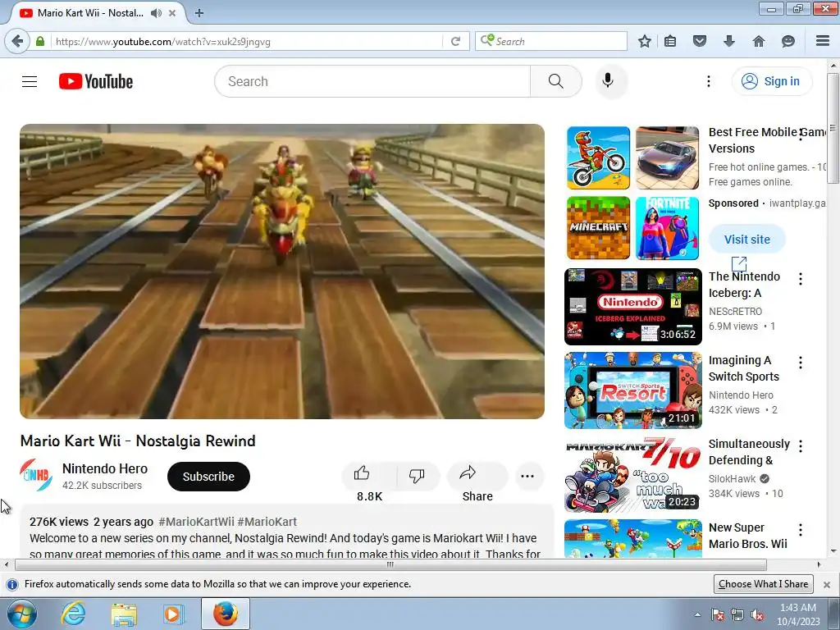Open the Firefox hamburger menu
Screen dimensions: 840x630
coord(822,41)
